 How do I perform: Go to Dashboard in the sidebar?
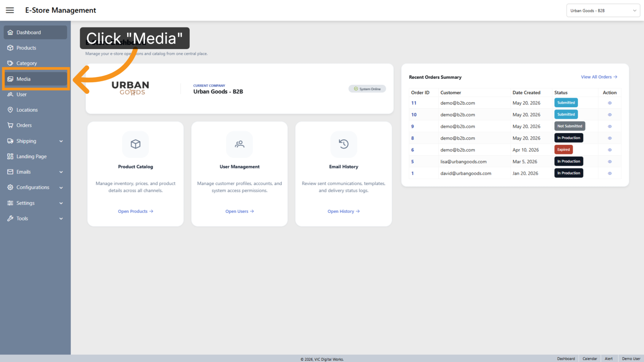click(x=35, y=33)
